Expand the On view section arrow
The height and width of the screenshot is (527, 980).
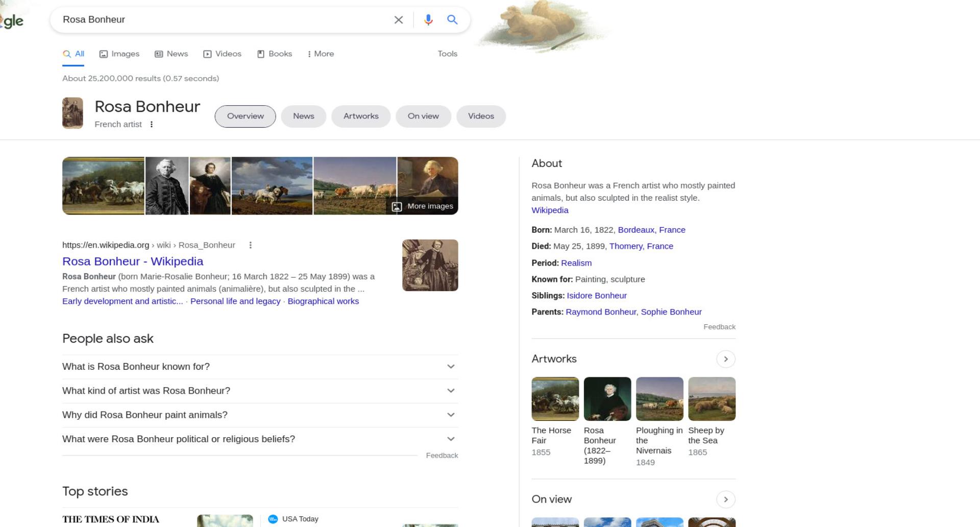click(x=726, y=499)
